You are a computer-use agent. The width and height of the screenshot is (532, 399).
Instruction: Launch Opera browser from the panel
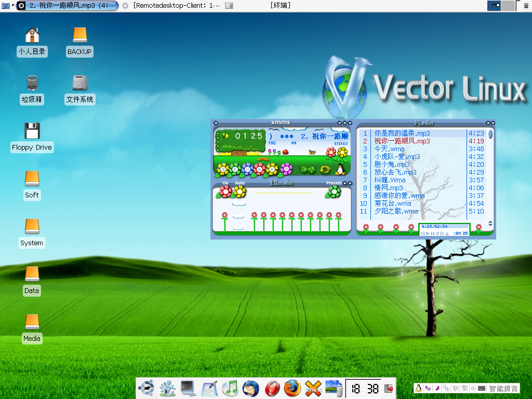coord(272,389)
